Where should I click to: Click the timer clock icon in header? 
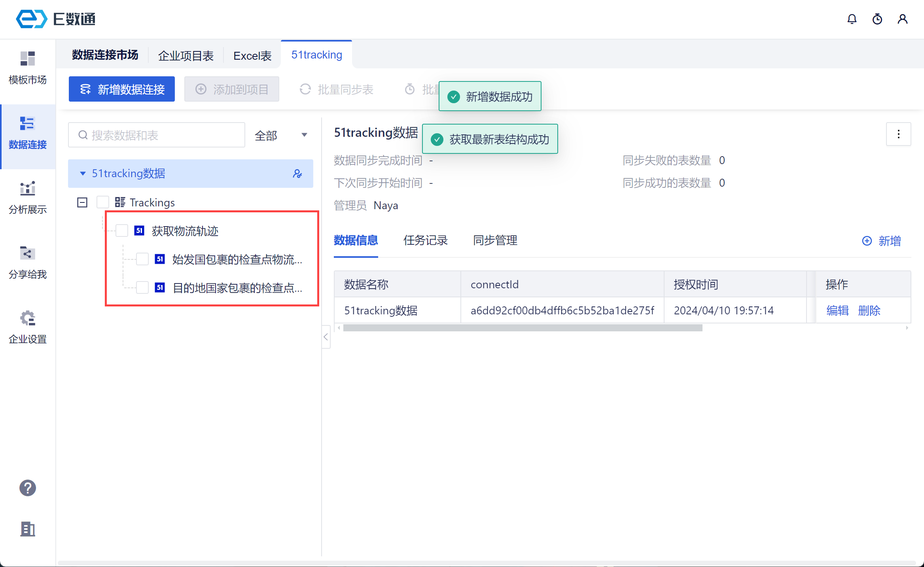click(877, 19)
